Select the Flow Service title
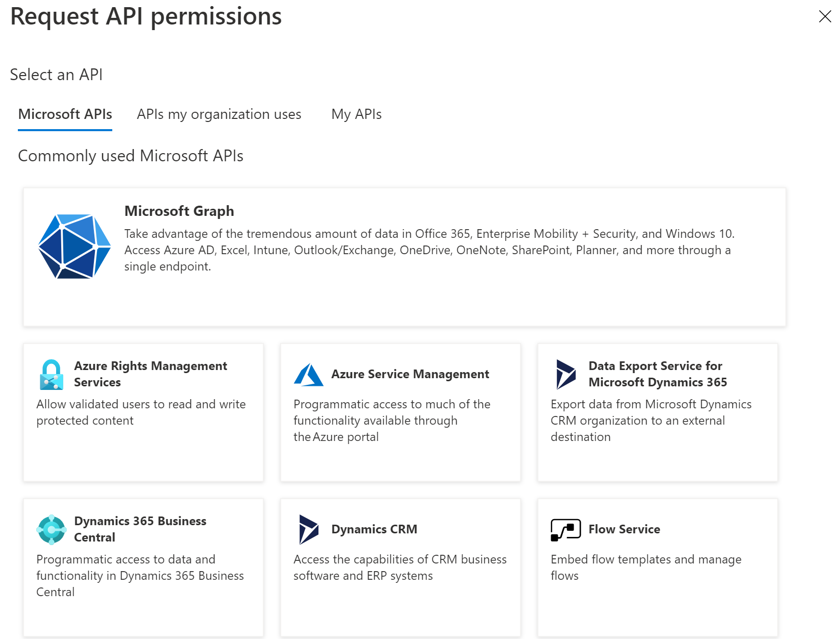This screenshot has width=840, height=639. pyautogui.click(x=624, y=529)
